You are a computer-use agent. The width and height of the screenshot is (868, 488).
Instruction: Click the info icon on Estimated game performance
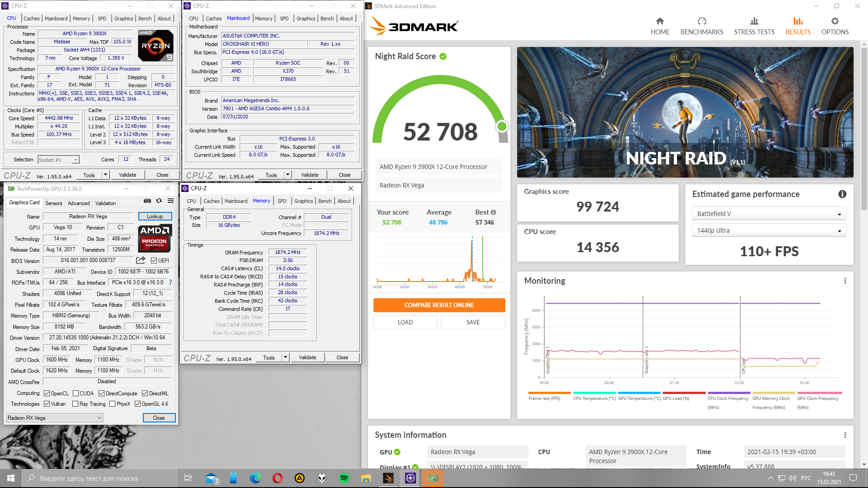pyautogui.click(x=842, y=194)
